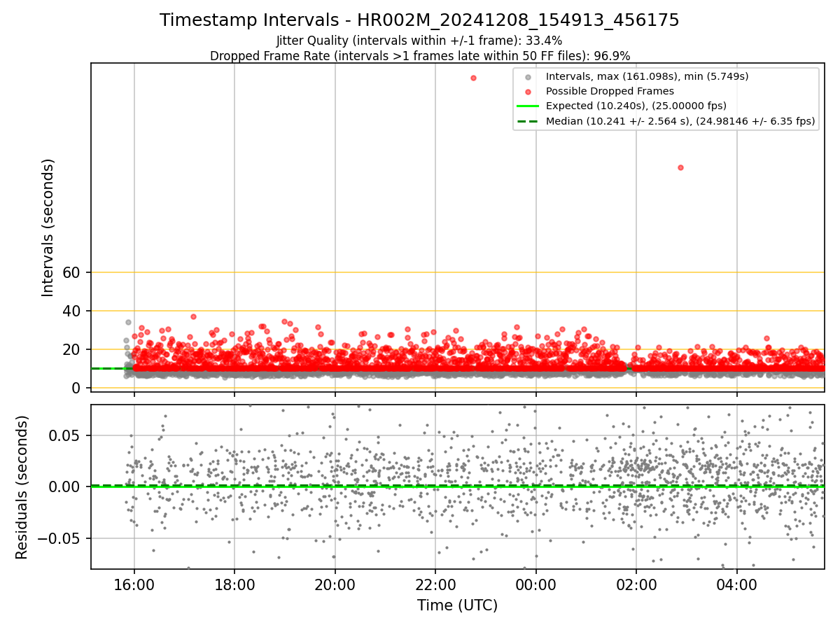
Task: Click the isolated red outlier point near 03:00
Action: pos(680,167)
